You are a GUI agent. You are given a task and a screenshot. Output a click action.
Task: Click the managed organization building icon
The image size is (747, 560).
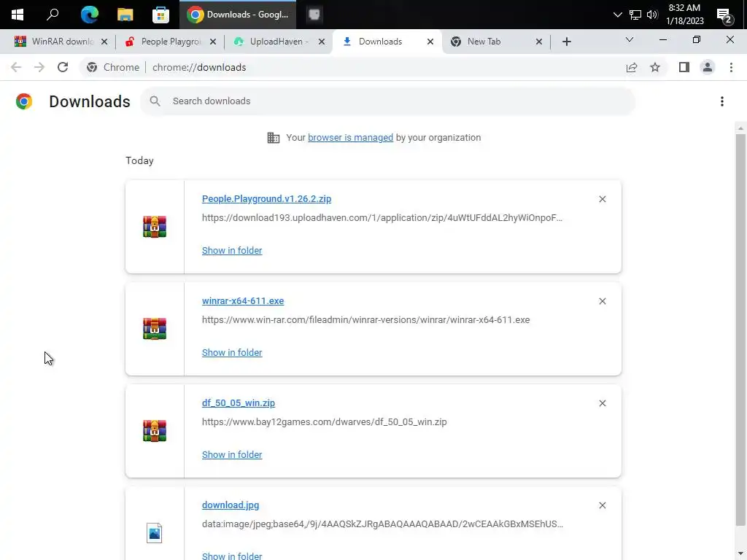coord(274,138)
